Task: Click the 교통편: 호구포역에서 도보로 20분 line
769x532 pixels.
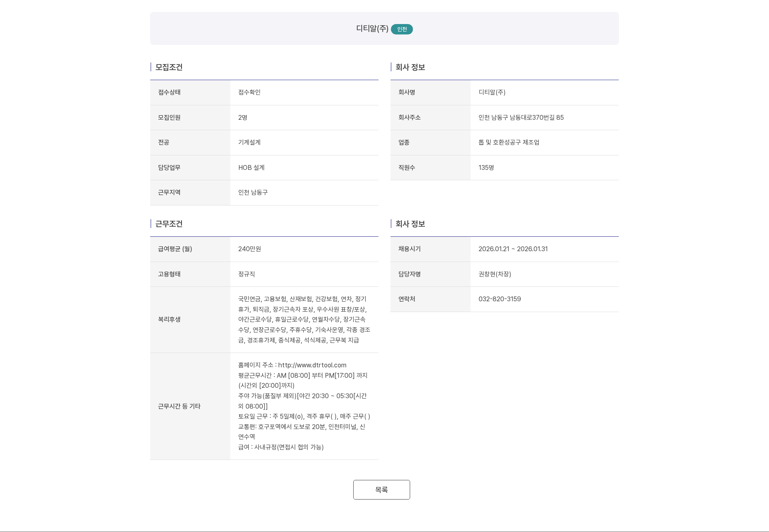Action: point(302,431)
